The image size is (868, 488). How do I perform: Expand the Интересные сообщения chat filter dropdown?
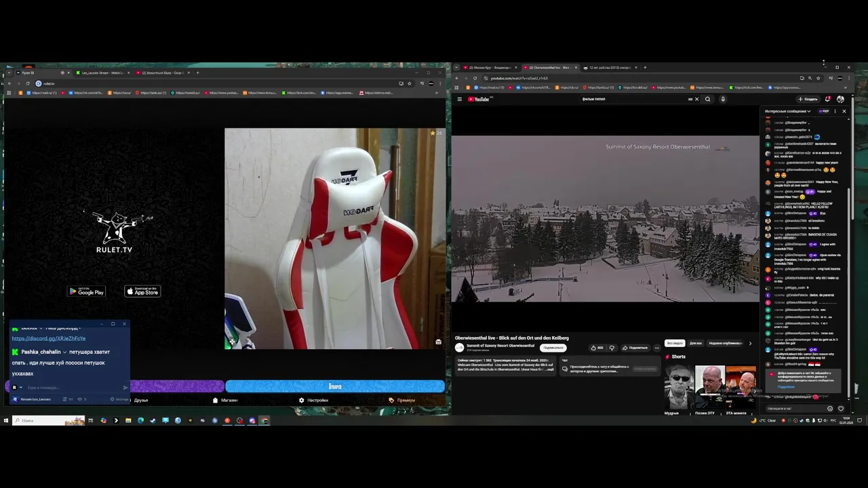[x=788, y=111]
